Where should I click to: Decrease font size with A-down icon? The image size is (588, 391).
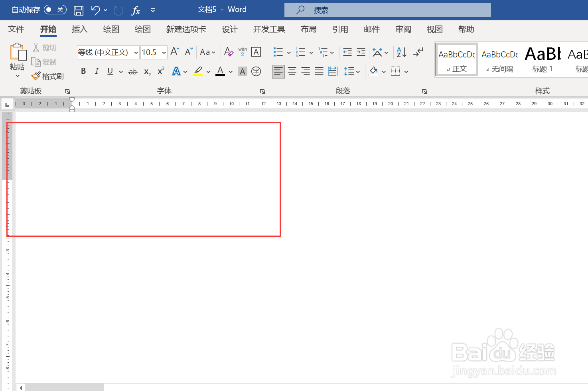tap(189, 51)
